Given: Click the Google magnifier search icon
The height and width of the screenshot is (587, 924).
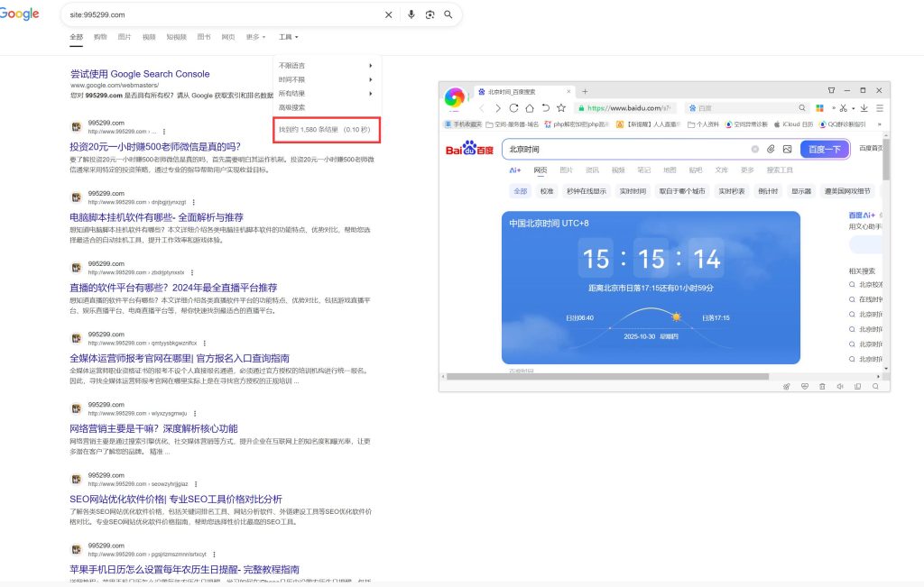Looking at the screenshot, I should point(448,14).
